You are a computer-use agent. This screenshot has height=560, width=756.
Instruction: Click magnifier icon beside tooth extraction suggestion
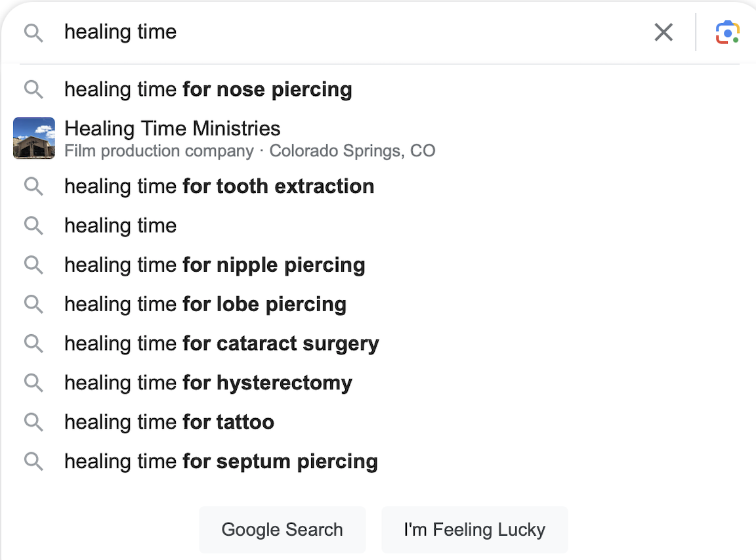coord(33,186)
